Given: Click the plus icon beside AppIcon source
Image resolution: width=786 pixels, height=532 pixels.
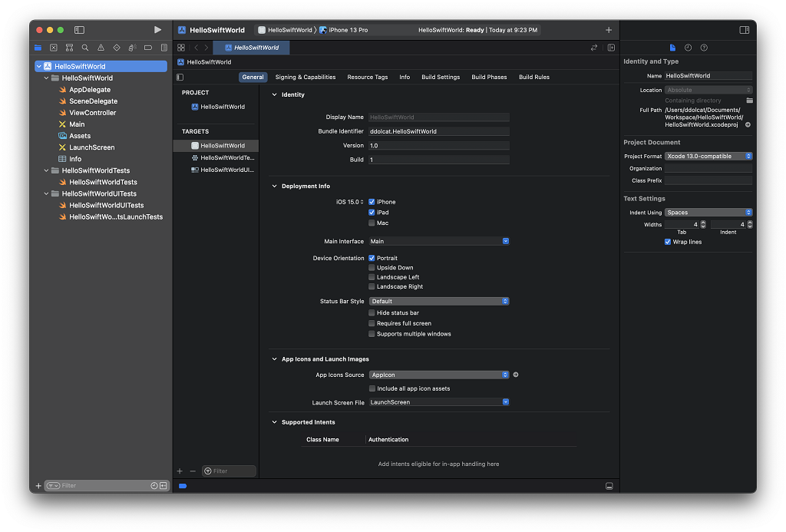Looking at the screenshot, I should pyautogui.click(x=516, y=375).
